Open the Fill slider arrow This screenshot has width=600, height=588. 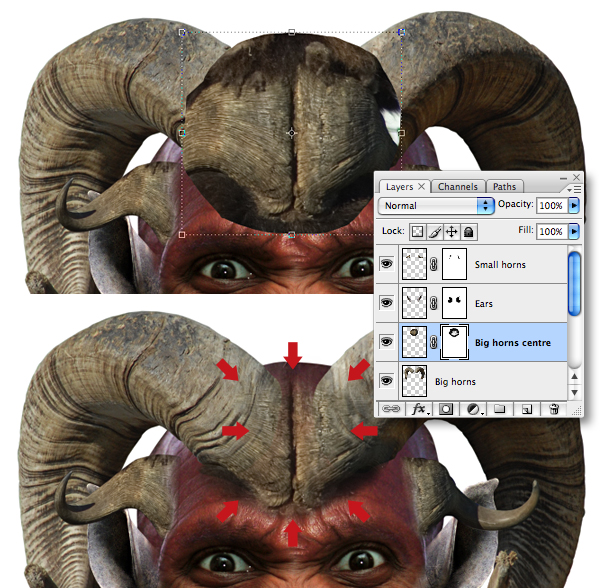click(x=574, y=231)
